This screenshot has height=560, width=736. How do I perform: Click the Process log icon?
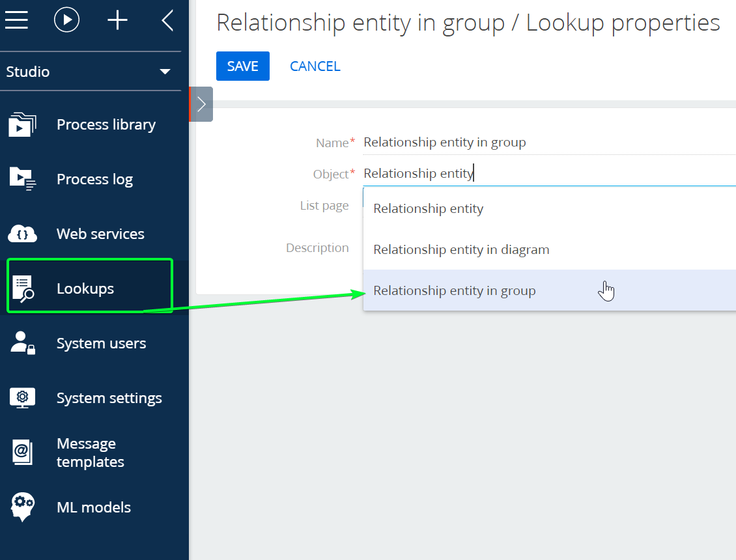tap(23, 179)
